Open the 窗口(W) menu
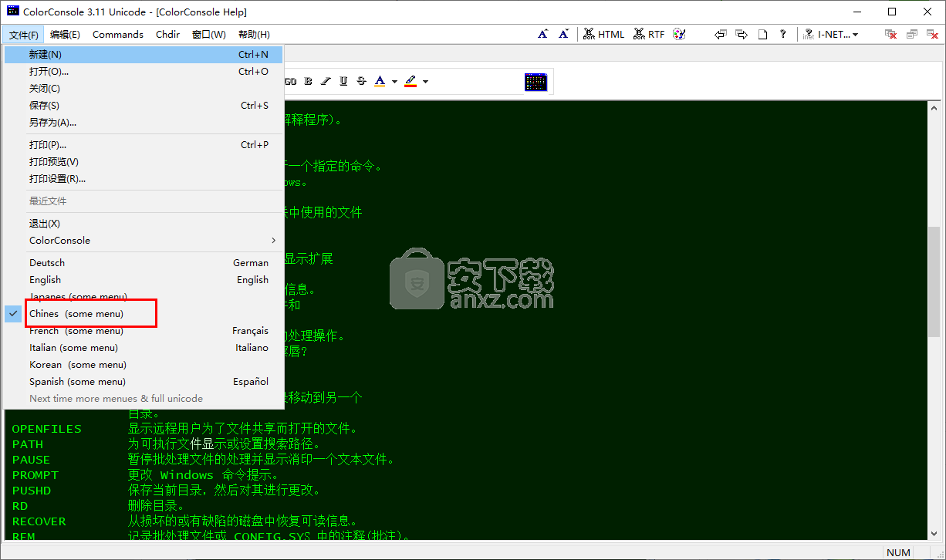Image resolution: width=946 pixels, height=560 pixels. (209, 35)
